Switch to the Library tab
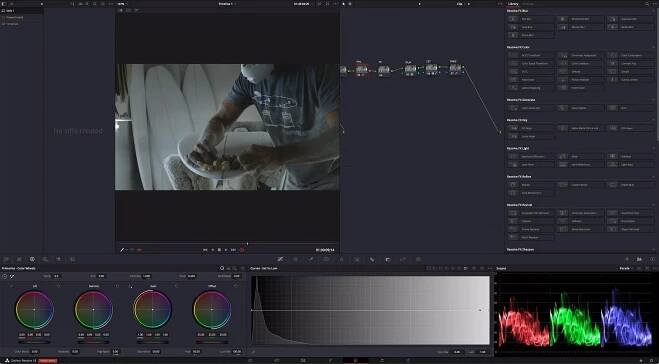This screenshot has height=364, width=659. pyautogui.click(x=512, y=4)
